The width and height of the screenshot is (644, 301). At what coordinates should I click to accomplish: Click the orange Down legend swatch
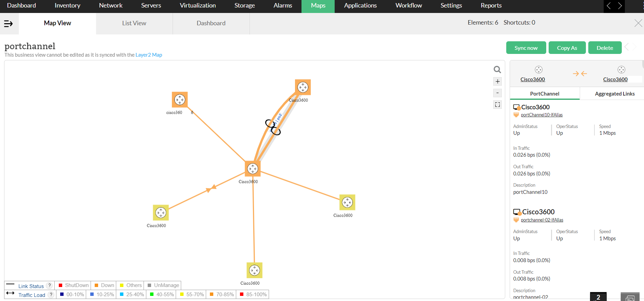(96, 285)
